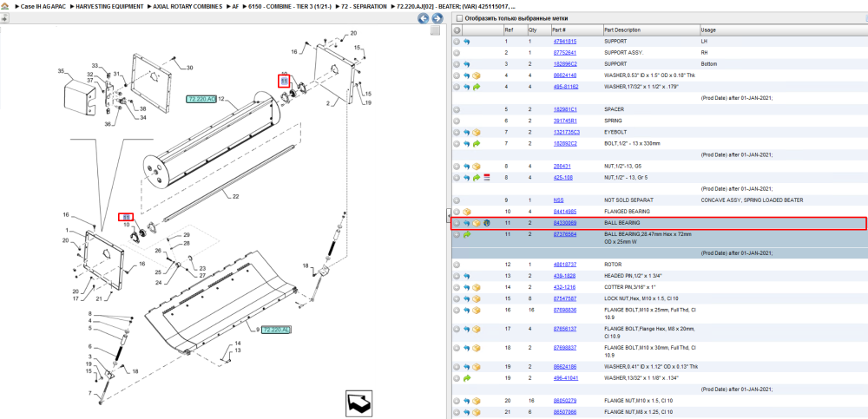The width and height of the screenshot is (868, 419).
Task: Go to the home page icon
Action: click(x=4, y=7)
